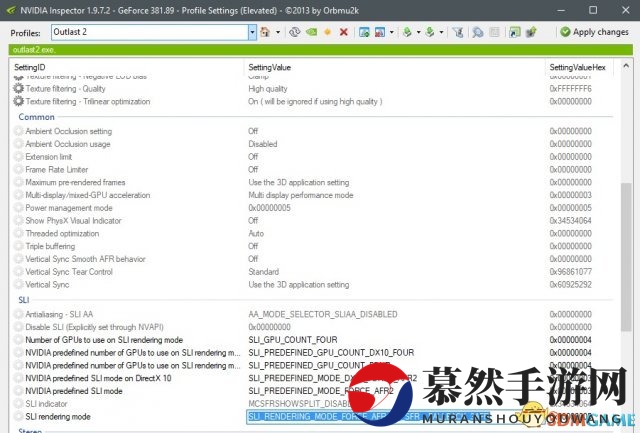Click the SLI_GPU_COUNT_FOUR value cell

coord(293,340)
